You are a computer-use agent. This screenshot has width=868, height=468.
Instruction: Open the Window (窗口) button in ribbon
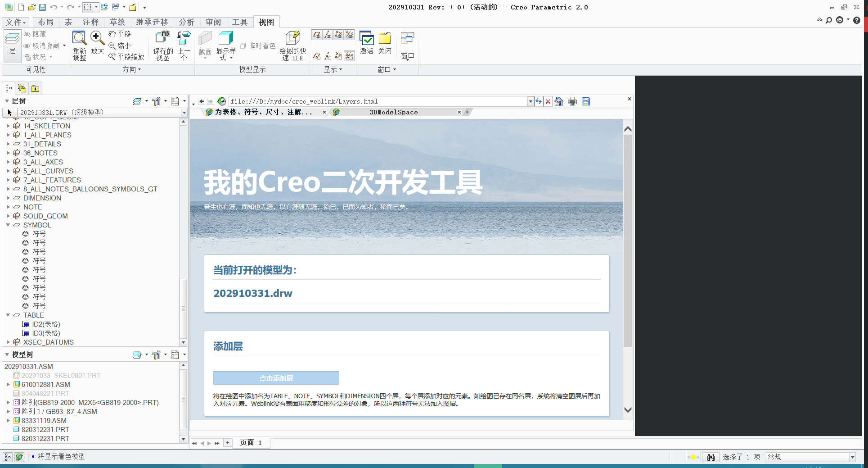(x=407, y=45)
